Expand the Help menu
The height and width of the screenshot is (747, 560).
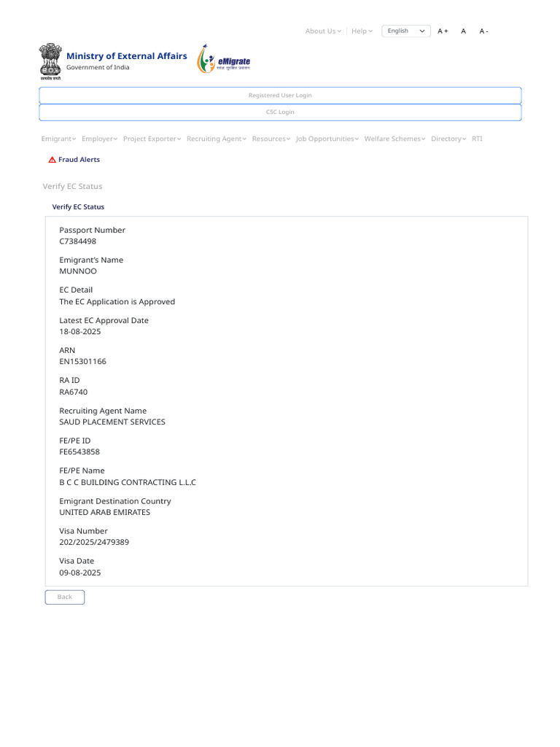tap(362, 31)
